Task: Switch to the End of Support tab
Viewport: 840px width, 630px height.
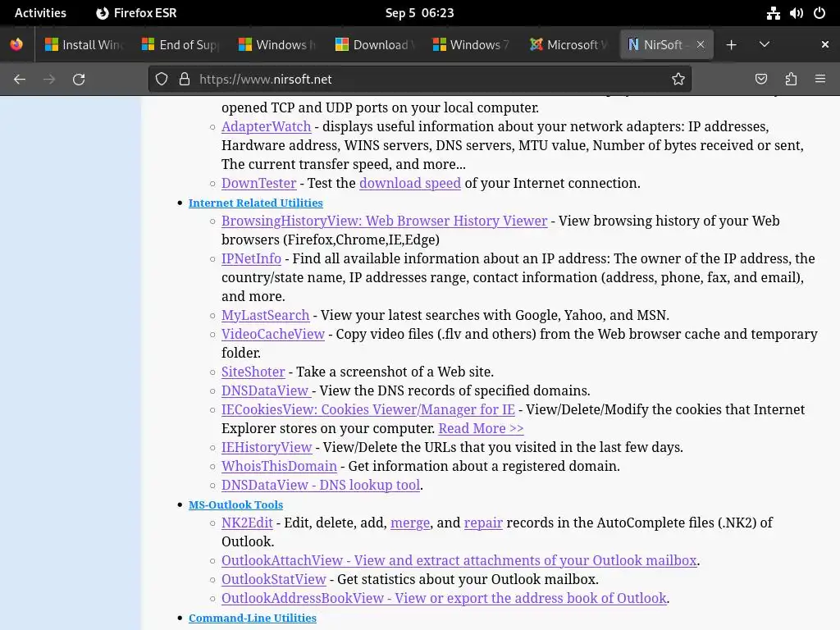Action: point(180,44)
